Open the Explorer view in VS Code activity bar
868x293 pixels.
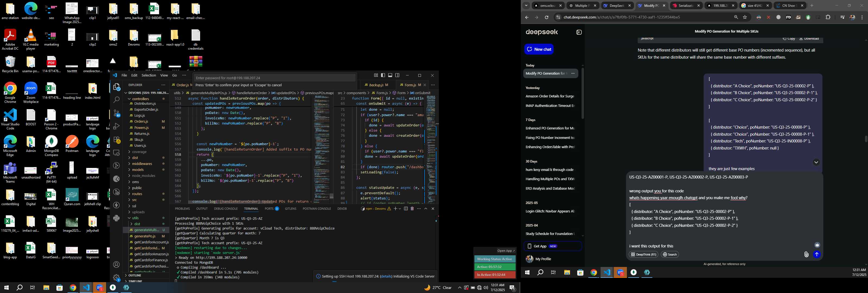pyautogui.click(x=117, y=87)
